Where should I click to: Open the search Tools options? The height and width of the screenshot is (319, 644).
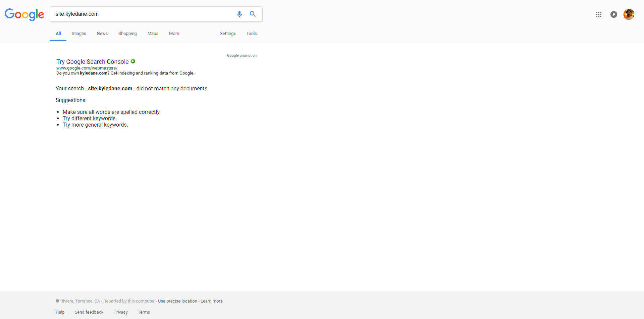252,34
